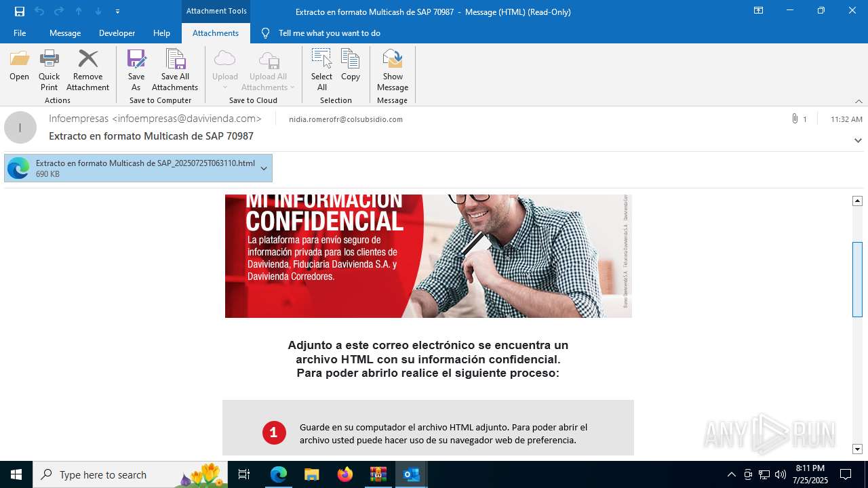Screen dimensions: 868x488
Task: Open the Help tab
Action: point(161,33)
